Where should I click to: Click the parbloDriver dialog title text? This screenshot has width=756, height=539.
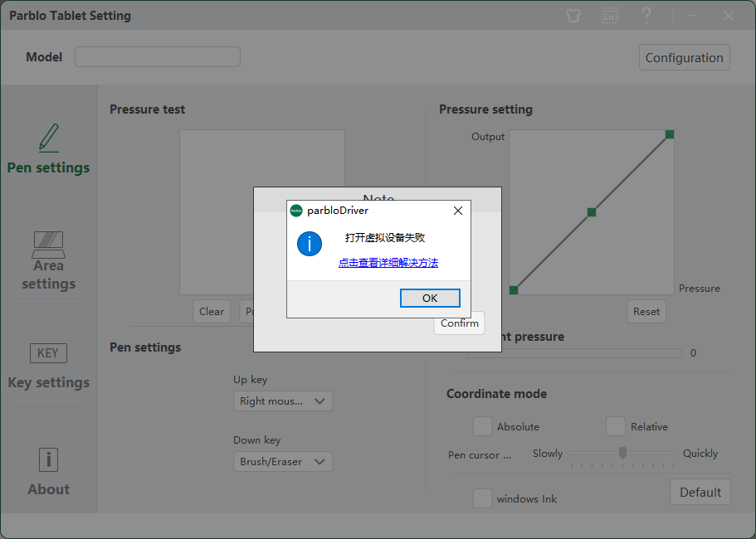tap(338, 211)
